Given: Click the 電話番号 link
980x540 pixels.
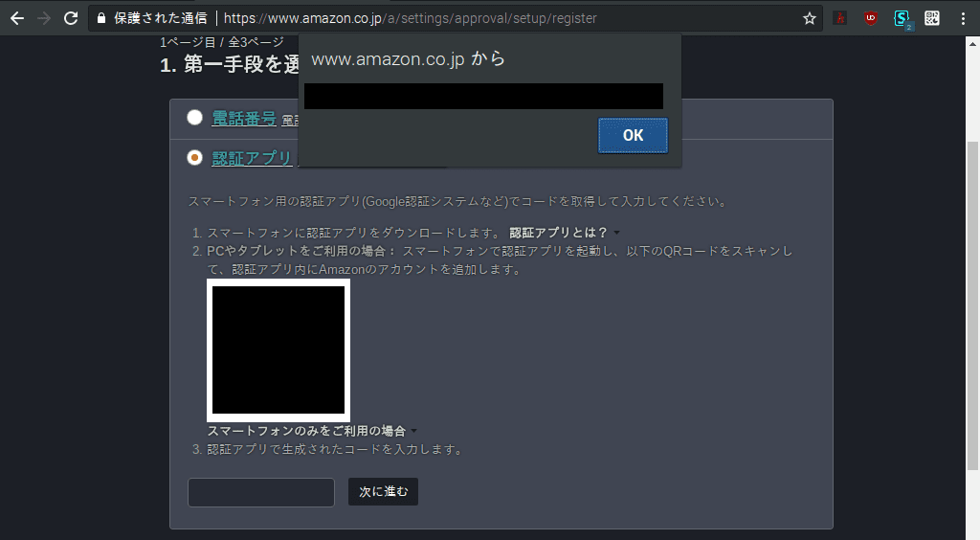Looking at the screenshot, I should 244,118.
